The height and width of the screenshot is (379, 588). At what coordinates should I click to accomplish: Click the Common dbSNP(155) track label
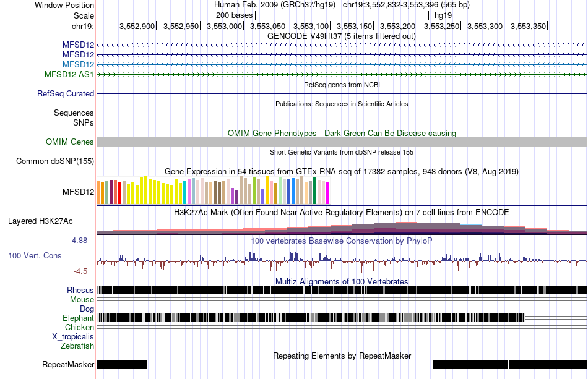[55, 161]
